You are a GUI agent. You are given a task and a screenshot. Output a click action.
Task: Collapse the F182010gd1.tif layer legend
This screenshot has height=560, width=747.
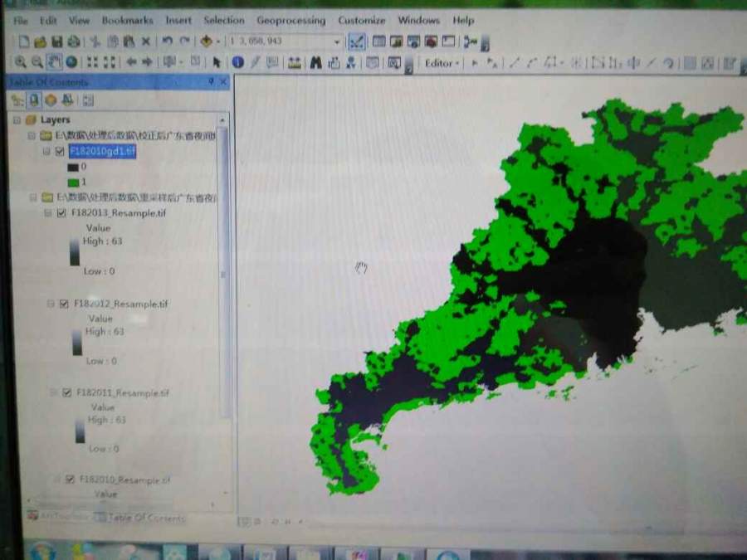tap(46, 152)
